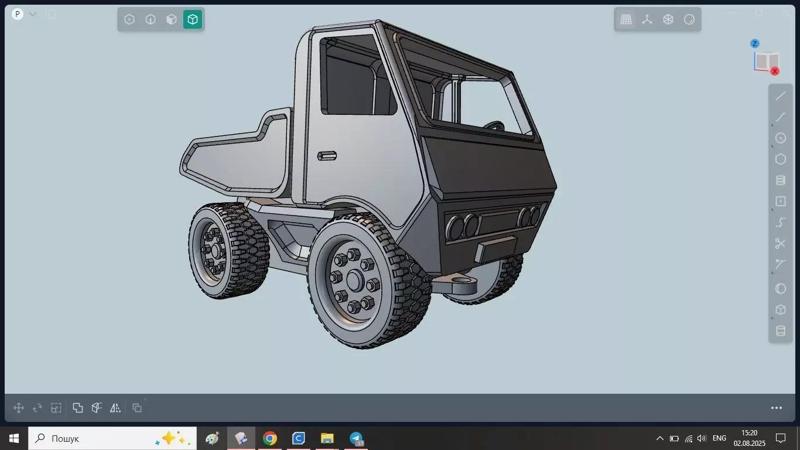The image size is (800, 450).
Task: Open Telegram from the taskbar
Action: 356,438
